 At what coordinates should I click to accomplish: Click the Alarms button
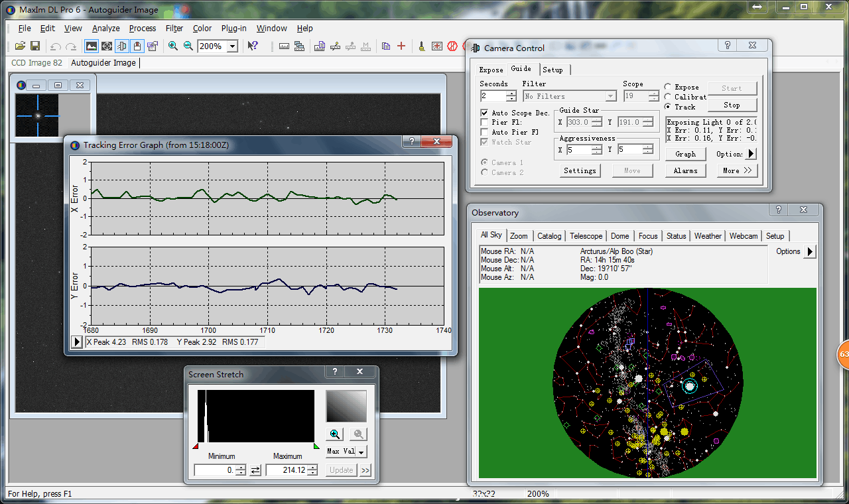point(686,170)
